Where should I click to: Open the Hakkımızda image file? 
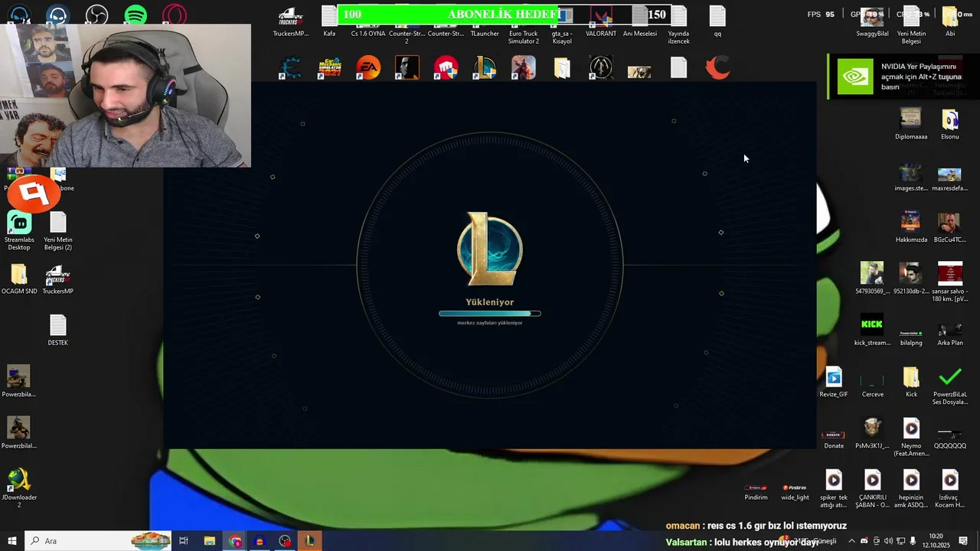pos(911,227)
